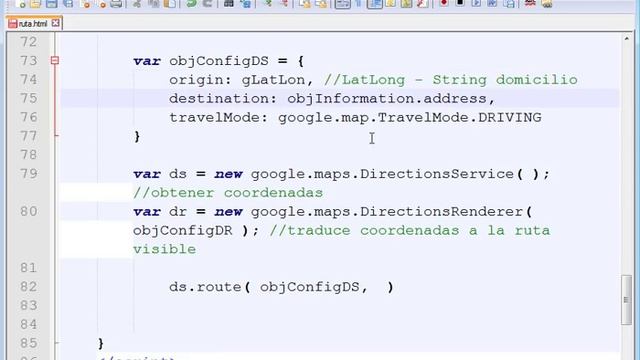Click 'ds.route' on line 82

(205, 287)
